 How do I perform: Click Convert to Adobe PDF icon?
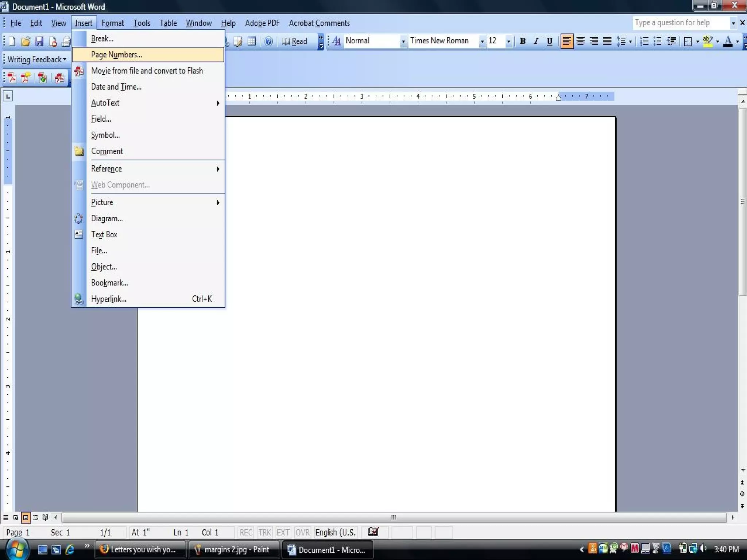coord(12,78)
